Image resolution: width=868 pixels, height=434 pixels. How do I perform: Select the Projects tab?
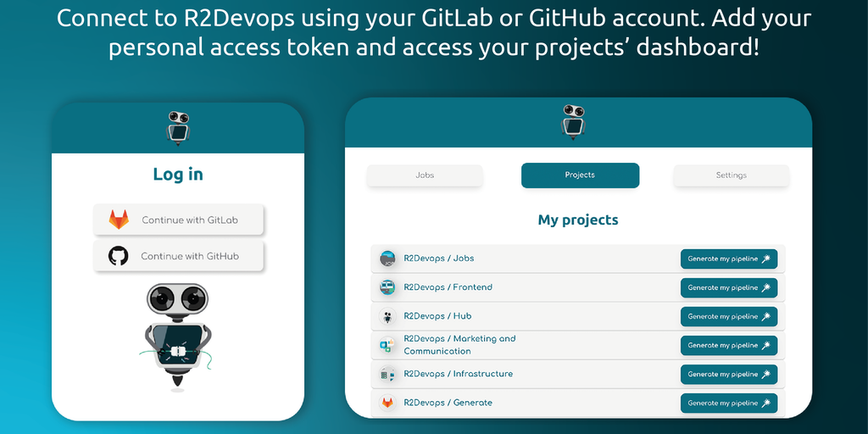(x=580, y=175)
